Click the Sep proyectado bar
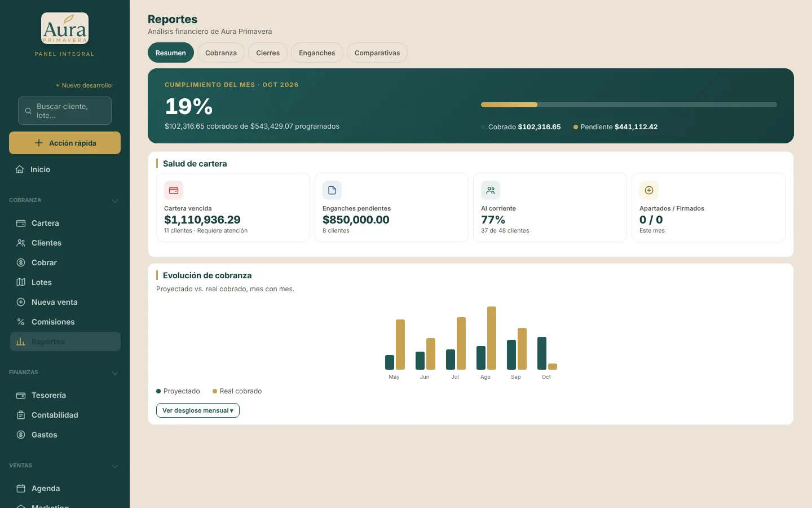The height and width of the screenshot is (508, 812). click(511, 354)
